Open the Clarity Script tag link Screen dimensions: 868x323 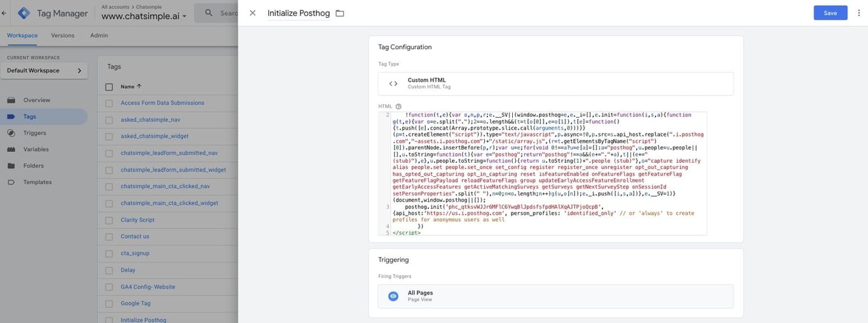pos(137,220)
